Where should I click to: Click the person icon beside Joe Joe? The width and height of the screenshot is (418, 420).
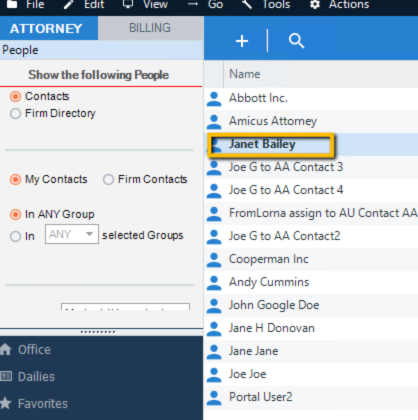tap(214, 375)
